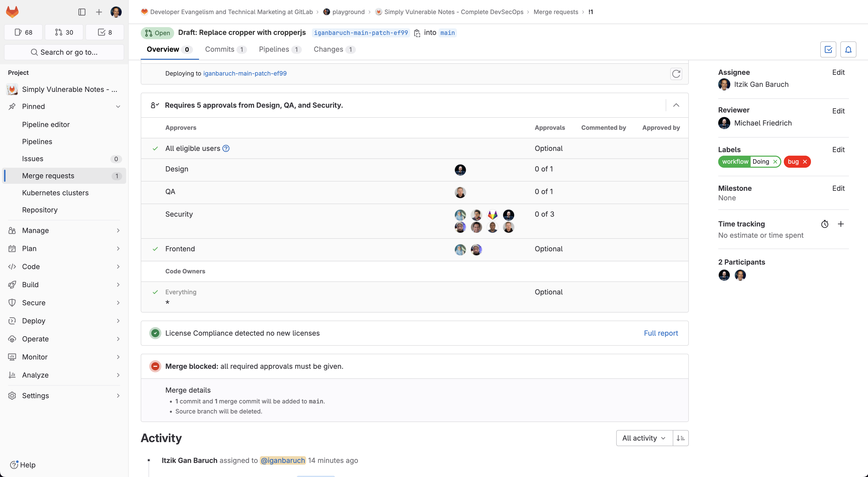Copy the source branch name icon
The image size is (868, 477).
point(417,33)
